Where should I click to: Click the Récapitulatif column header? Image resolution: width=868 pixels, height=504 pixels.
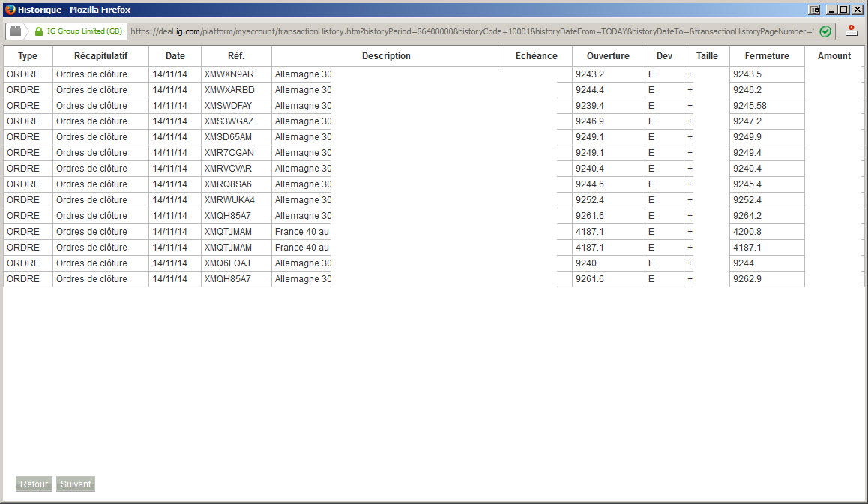(x=100, y=56)
